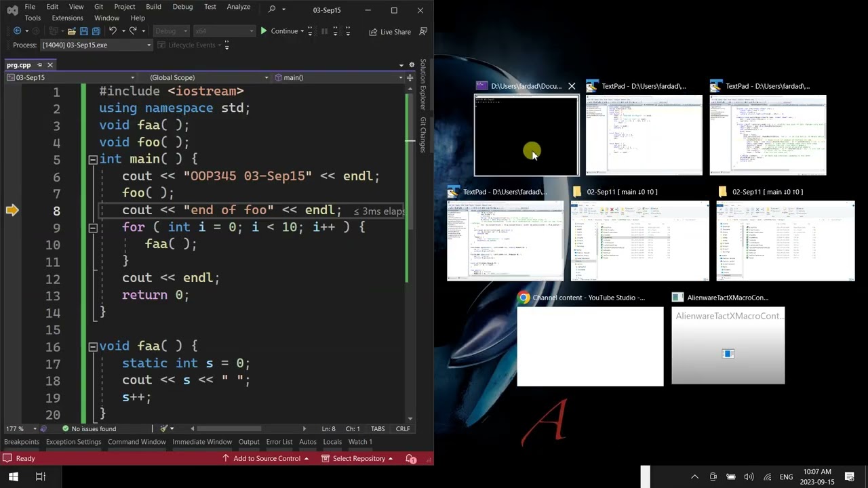Open the Live Share session button

[x=390, y=32]
